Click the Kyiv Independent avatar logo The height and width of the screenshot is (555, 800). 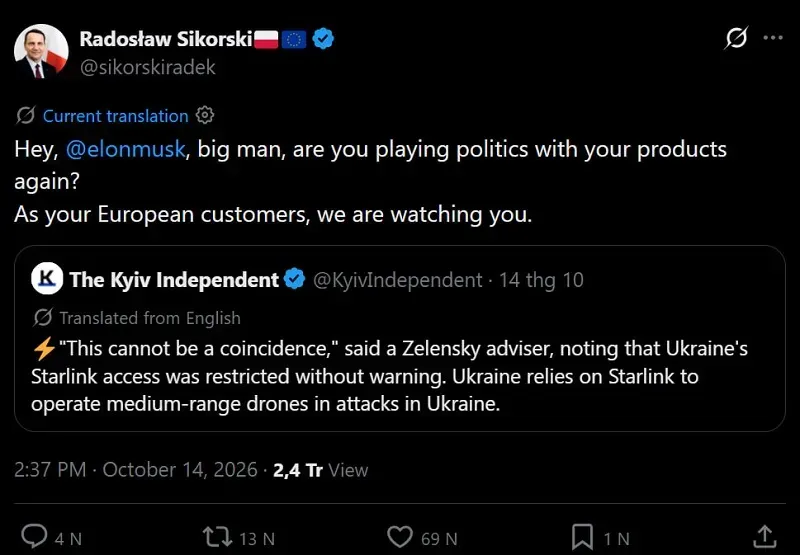tap(47, 279)
